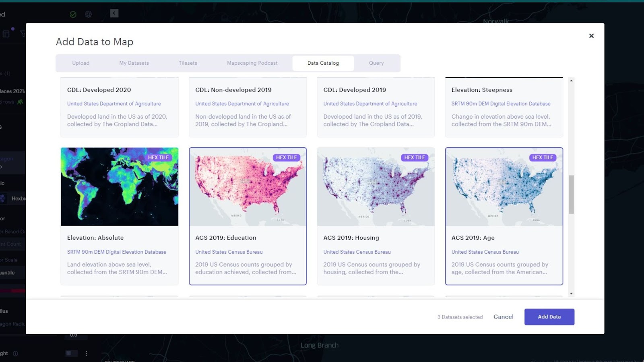Toggle the Height switch
The width and height of the screenshot is (644, 362).
[x=71, y=354]
